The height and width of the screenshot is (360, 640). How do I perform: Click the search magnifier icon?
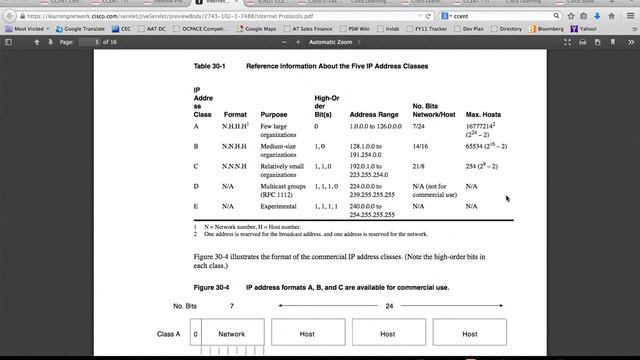point(556,16)
